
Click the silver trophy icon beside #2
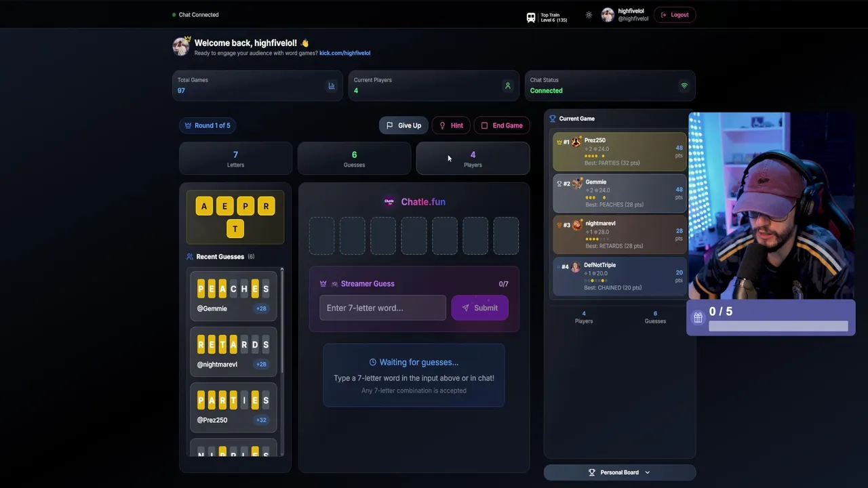tap(559, 184)
